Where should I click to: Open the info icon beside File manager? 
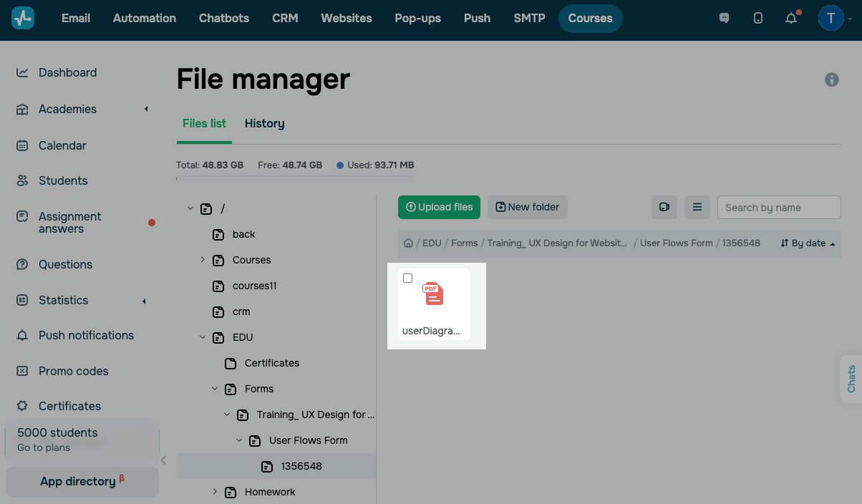[832, 79]
